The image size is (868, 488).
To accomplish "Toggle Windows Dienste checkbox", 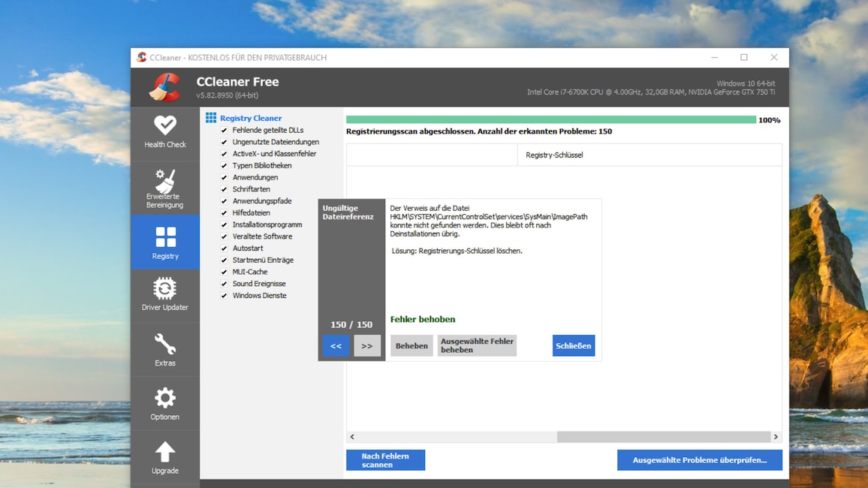I will click(x=225, y=296).
